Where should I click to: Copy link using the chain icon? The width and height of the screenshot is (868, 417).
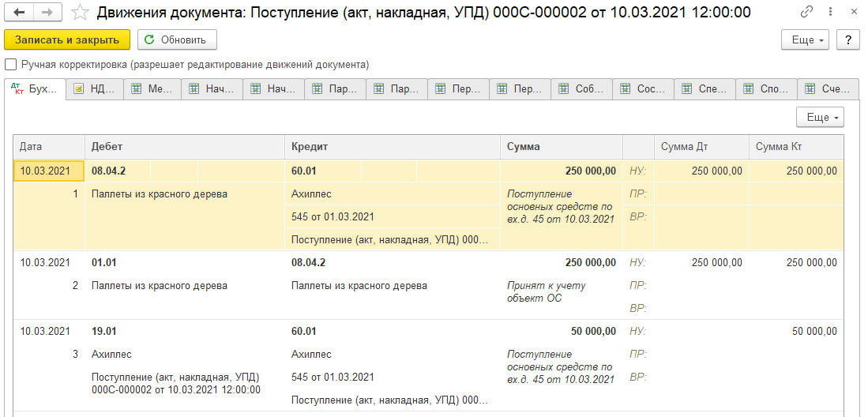click(x=806, y=13)
